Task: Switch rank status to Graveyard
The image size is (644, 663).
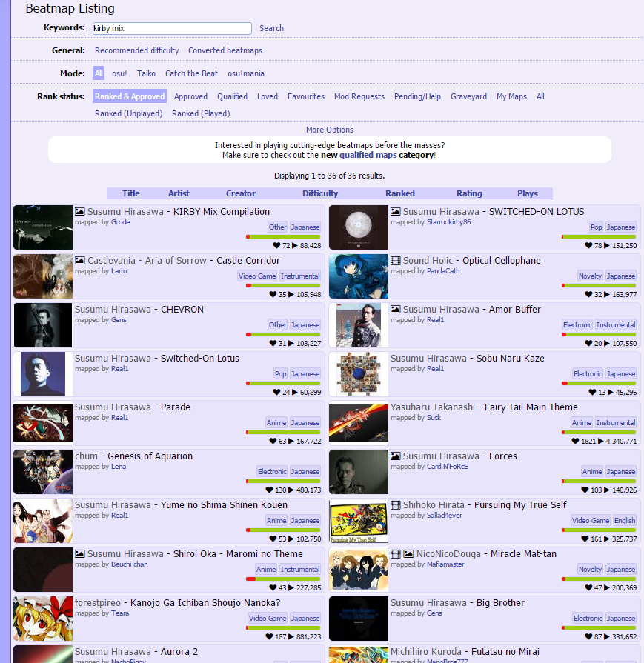Action: (x=468, y=96)
